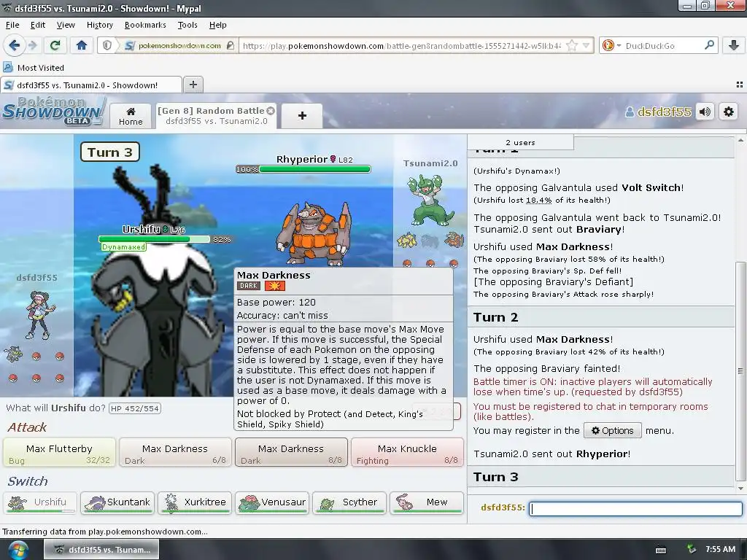Bookmark this page with the star icon

[x=572, y=46]
